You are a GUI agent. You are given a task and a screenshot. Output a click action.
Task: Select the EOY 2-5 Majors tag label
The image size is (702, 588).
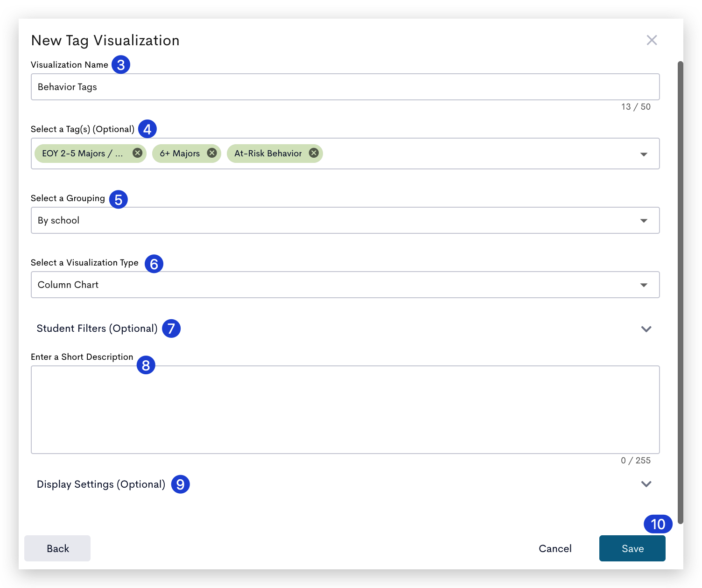click(83, 154)
